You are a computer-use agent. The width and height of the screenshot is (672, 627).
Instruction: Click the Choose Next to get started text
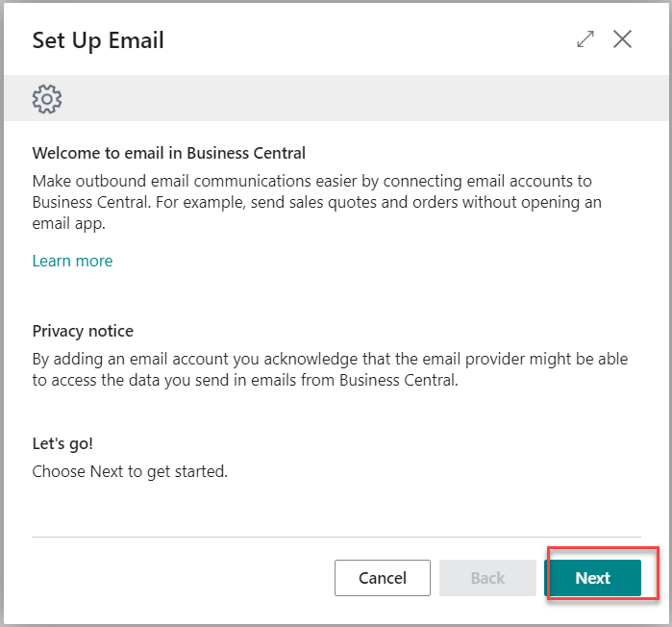point(130,471)
